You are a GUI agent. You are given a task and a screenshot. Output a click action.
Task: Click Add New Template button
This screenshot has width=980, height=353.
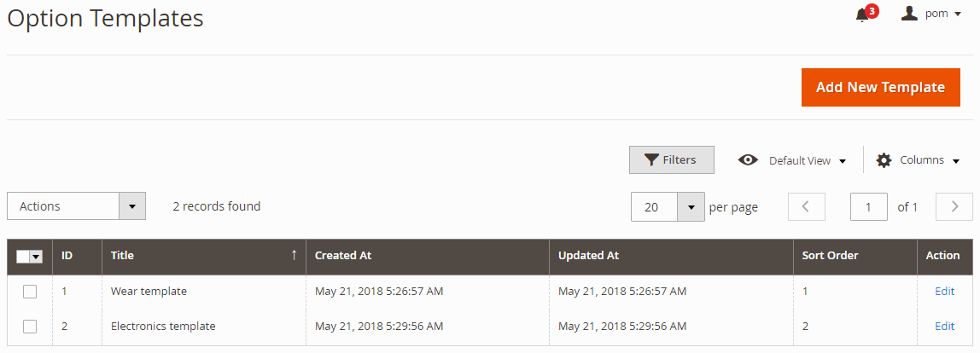pos(880,87)
